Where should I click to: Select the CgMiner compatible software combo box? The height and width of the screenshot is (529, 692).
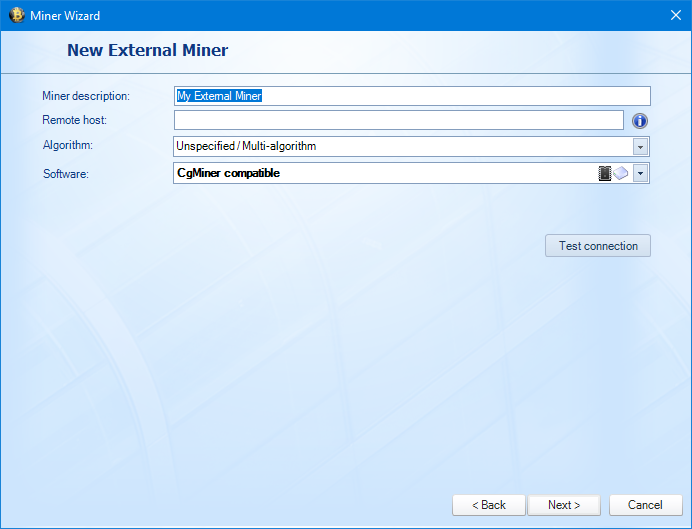click(x=411, y=173)
